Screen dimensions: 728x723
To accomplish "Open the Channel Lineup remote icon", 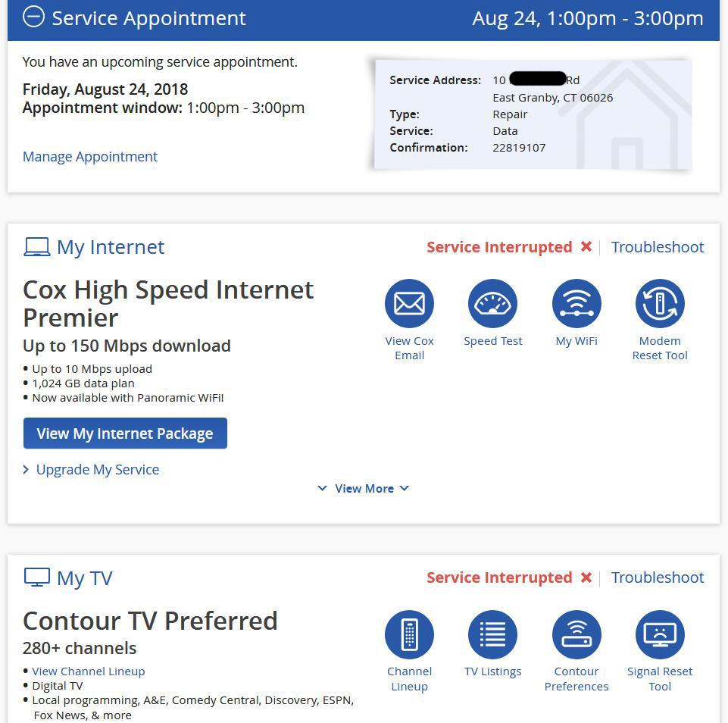I will [x=409, y=634].
